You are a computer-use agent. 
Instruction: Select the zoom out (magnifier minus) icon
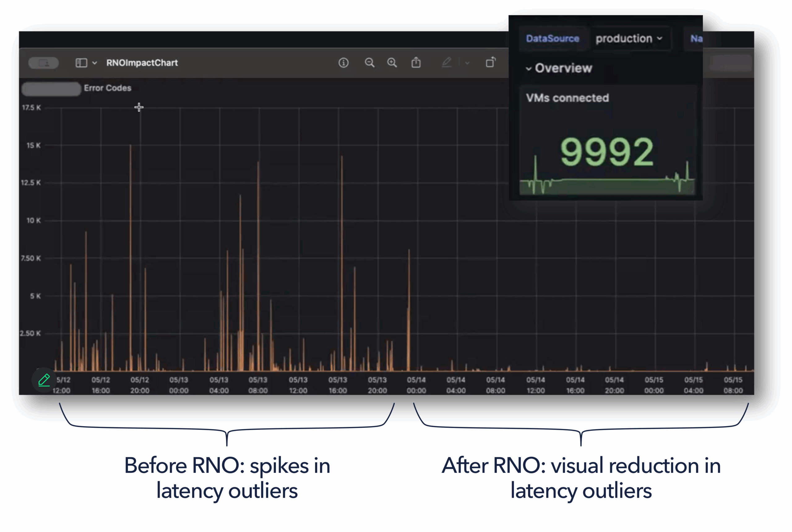[x=370, y=63]
